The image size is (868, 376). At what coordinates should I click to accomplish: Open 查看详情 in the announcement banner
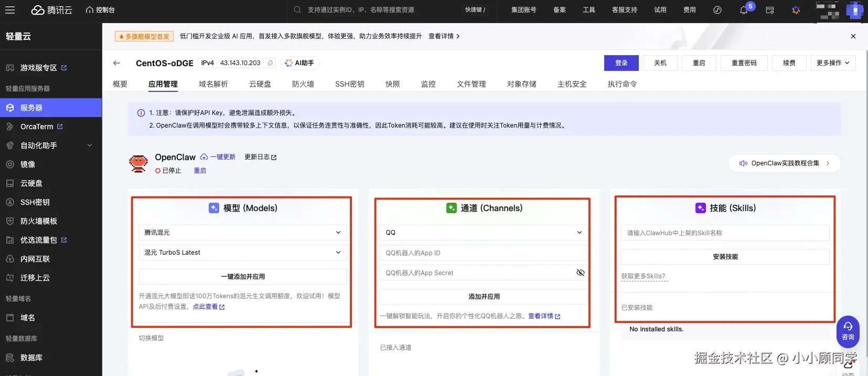(x=444, y=36)
